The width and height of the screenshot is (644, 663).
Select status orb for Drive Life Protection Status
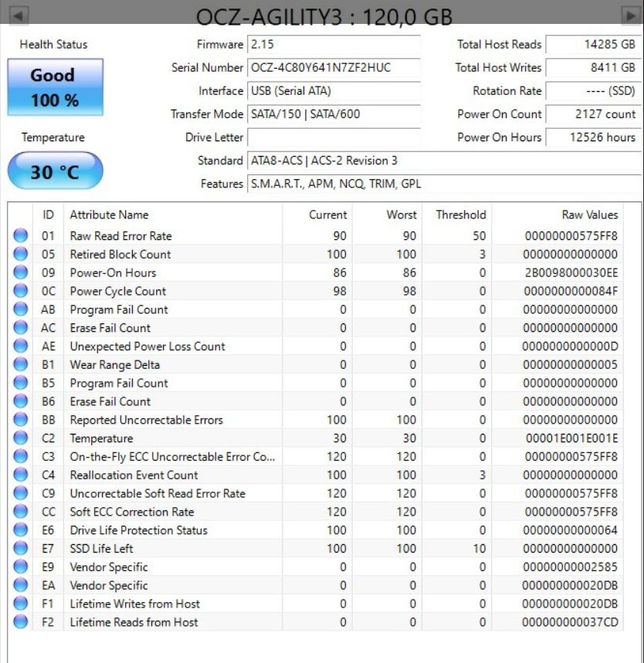[x=21, y=529]
